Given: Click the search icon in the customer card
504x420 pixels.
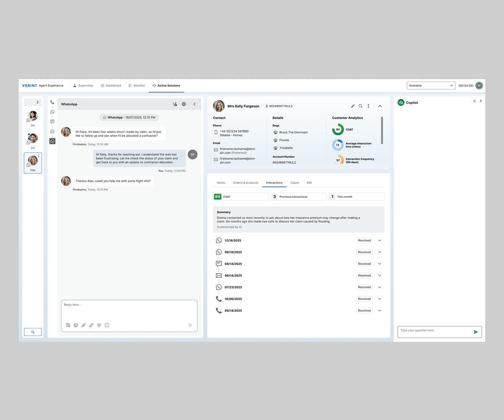Looking at the screenshot, I should pos(360,106).
